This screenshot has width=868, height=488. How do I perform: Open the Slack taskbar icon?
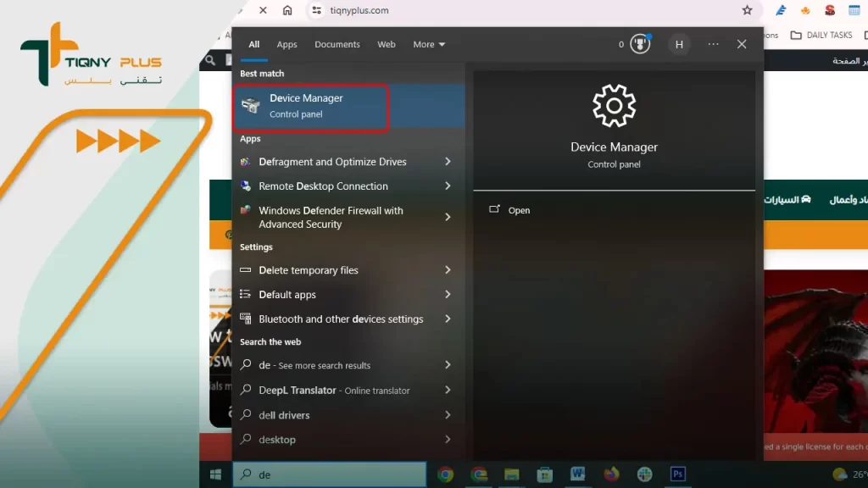point(644,474)
